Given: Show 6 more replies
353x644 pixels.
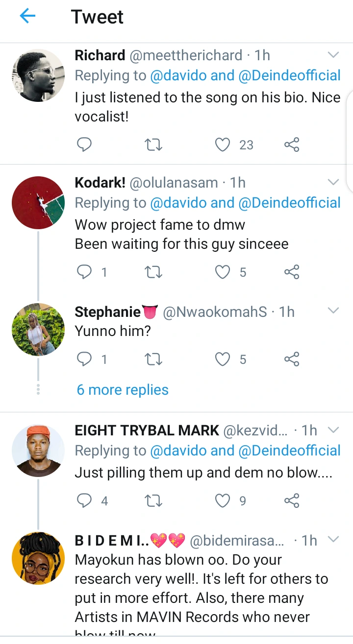Looking at the screenshot, I should 123,390.
